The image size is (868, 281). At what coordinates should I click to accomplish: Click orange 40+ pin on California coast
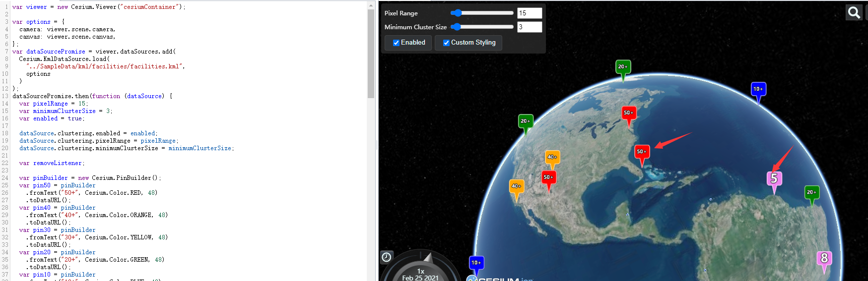tap(517, 190)
